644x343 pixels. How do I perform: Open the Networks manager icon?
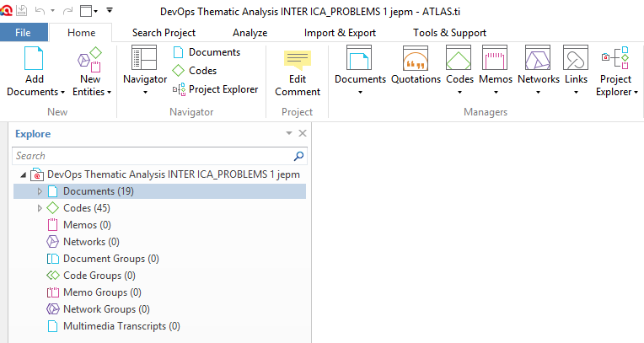(538, 58)
